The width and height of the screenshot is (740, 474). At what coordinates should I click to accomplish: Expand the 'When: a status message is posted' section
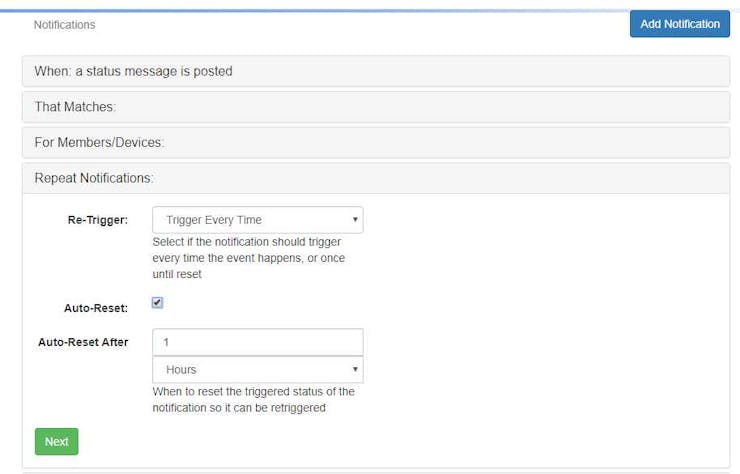pyautogui.click(x=376, y=71)
